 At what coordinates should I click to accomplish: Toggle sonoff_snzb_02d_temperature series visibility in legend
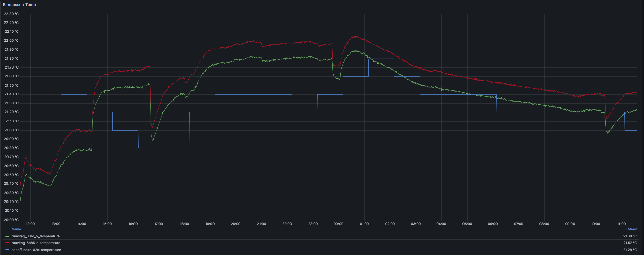(36, 250)
